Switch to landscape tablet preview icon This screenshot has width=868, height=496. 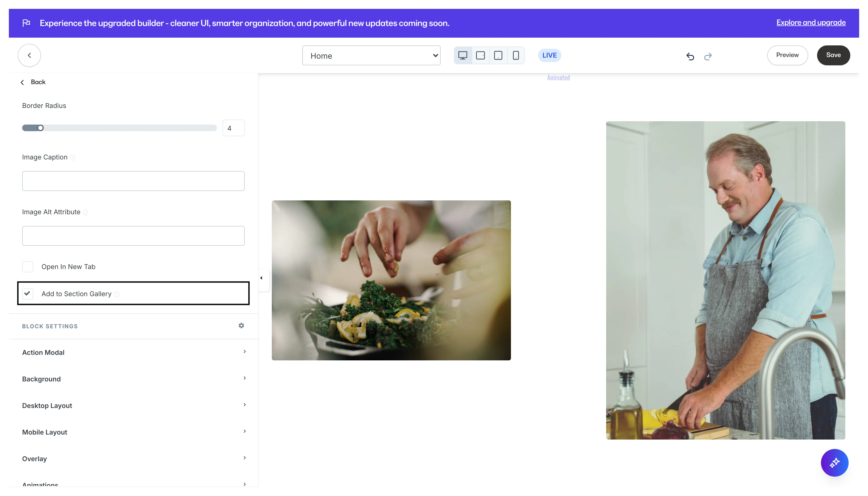pyautogui.click(x=480, y=56)
